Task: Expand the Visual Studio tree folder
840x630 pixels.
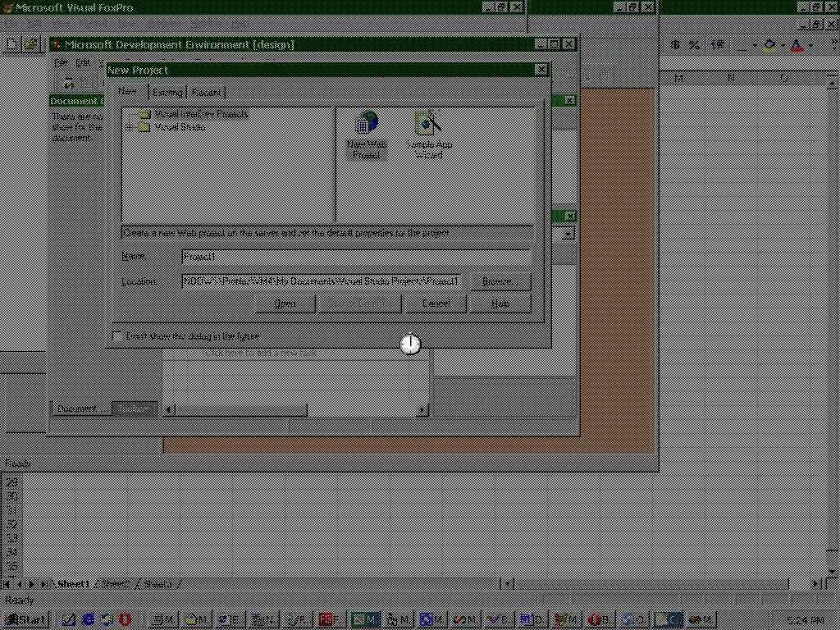Action: [x=129, y=127]
